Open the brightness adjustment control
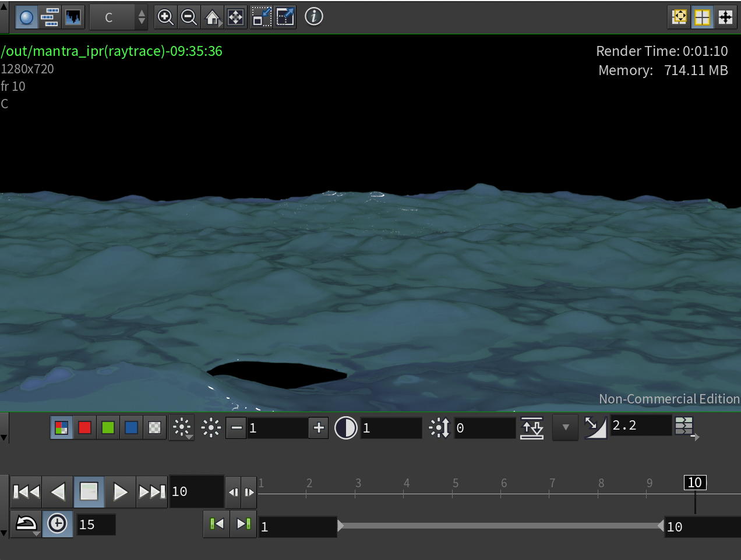Image resolution: width=741 pixels, height=560 pixels. point(182,427)
